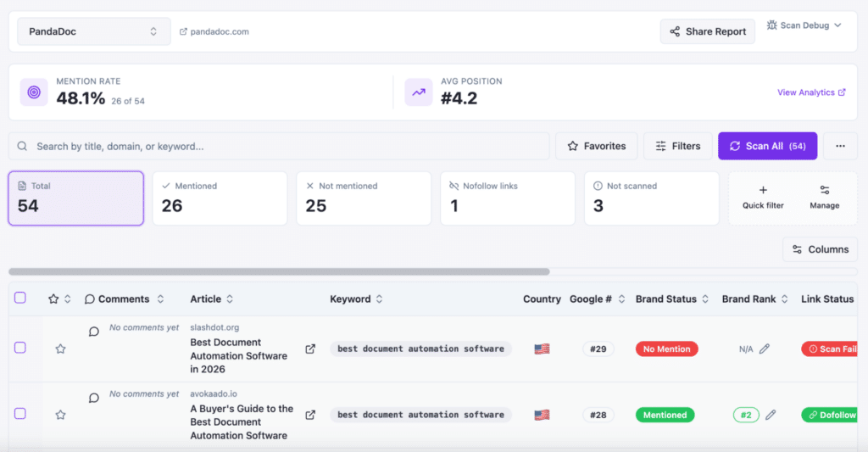The image size is (868, 452).
Task: Click the Scan All refresh icon
Action: coord(735,146)
